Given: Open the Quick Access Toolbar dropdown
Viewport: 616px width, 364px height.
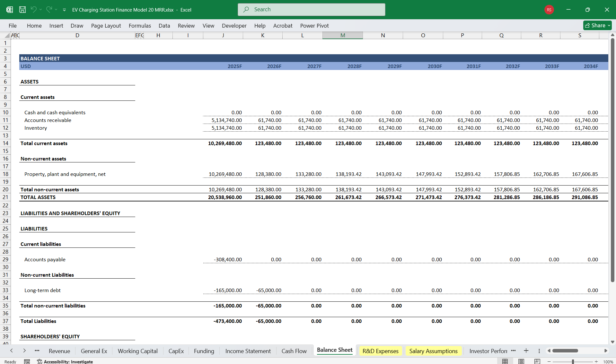Looking at the screenshot, I should 65,10.
